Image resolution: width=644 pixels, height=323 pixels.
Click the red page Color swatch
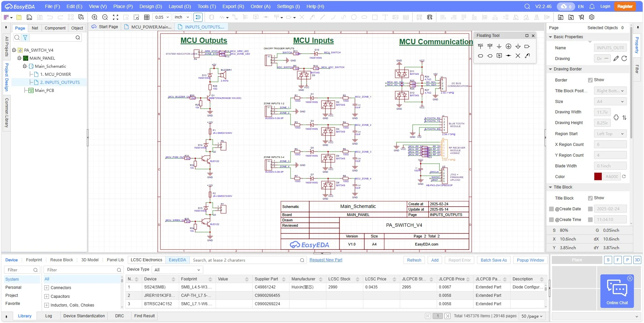point(598,176)
